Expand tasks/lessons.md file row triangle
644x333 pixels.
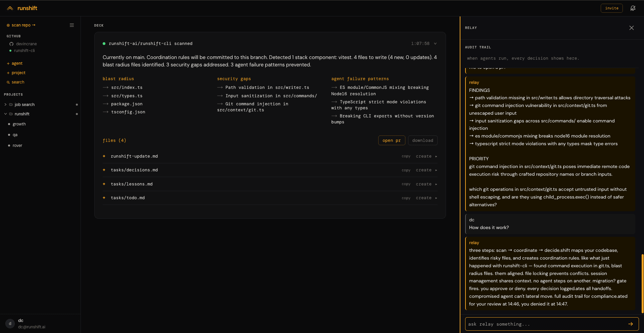(x=436, y=184)
